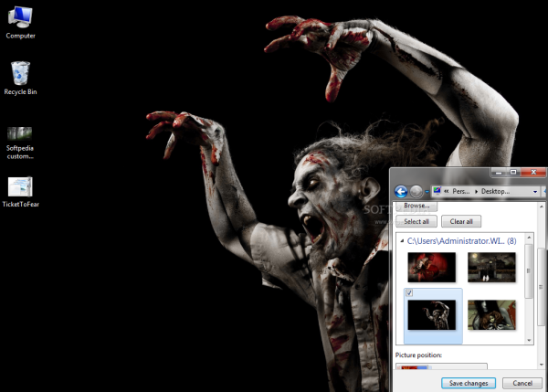Open the address bar history dropdown
The width and height of the screenshot is (548, 392).
534,192
